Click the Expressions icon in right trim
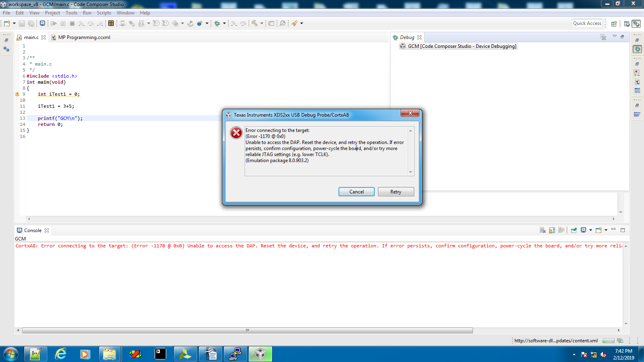 [637, 82]
